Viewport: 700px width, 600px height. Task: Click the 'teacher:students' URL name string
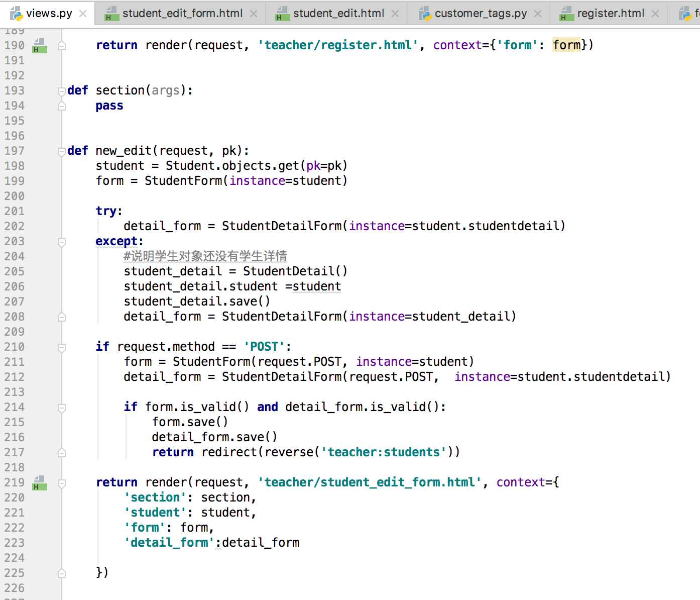point(384,452)
